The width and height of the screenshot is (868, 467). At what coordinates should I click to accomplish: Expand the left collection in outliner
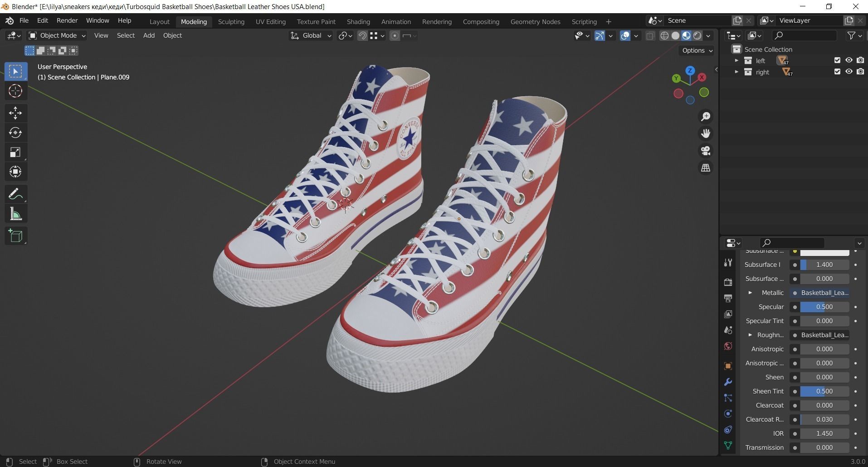pyautogui.click(x=736, y=60)
